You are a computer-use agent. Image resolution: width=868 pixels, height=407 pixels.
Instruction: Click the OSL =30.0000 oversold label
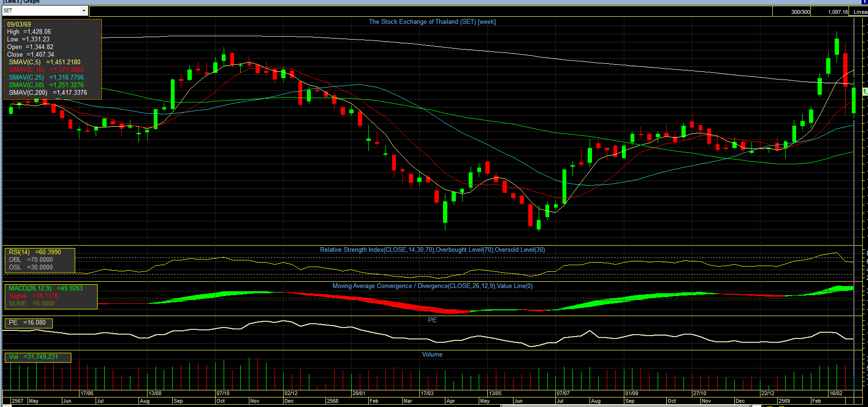pos(30,268)
